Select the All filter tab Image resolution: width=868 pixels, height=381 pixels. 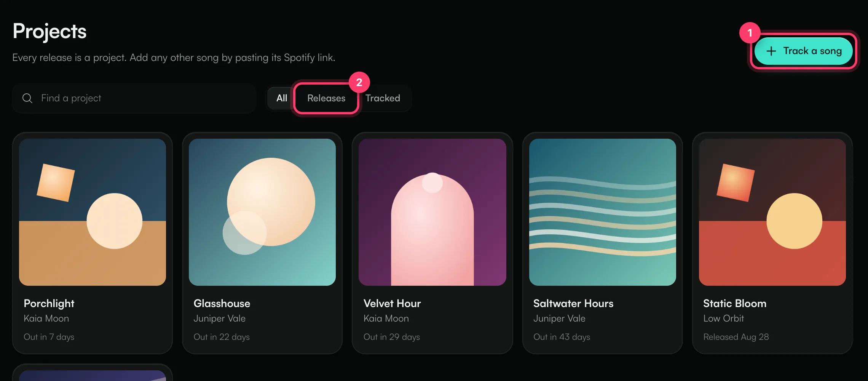[x=282, y=98]
